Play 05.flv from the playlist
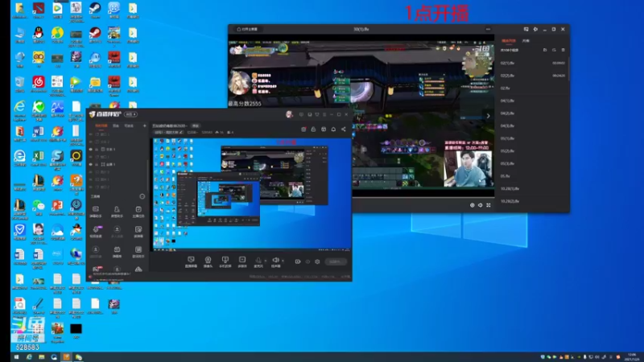The height and width of the screenshot is (362, 644). click(x=533, y=176)
